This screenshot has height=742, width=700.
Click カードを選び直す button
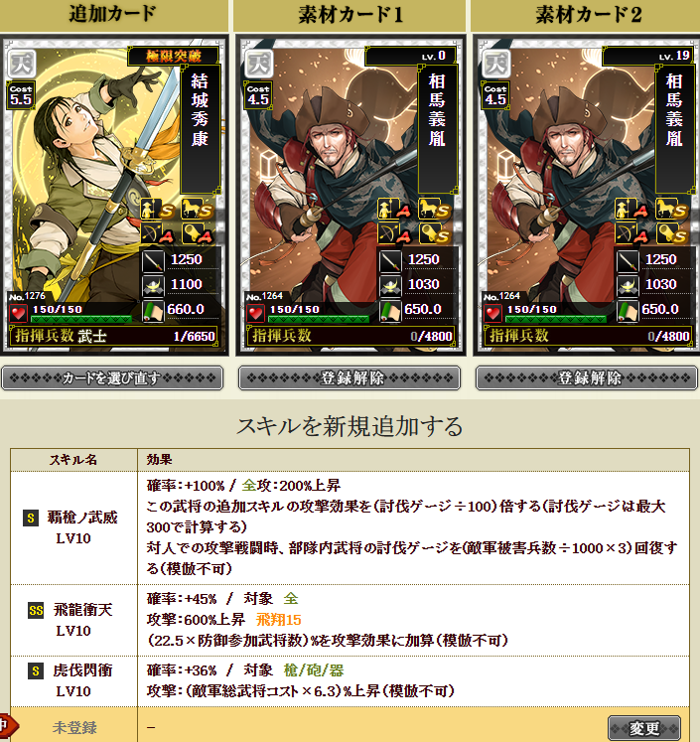[x=112, y=378]
